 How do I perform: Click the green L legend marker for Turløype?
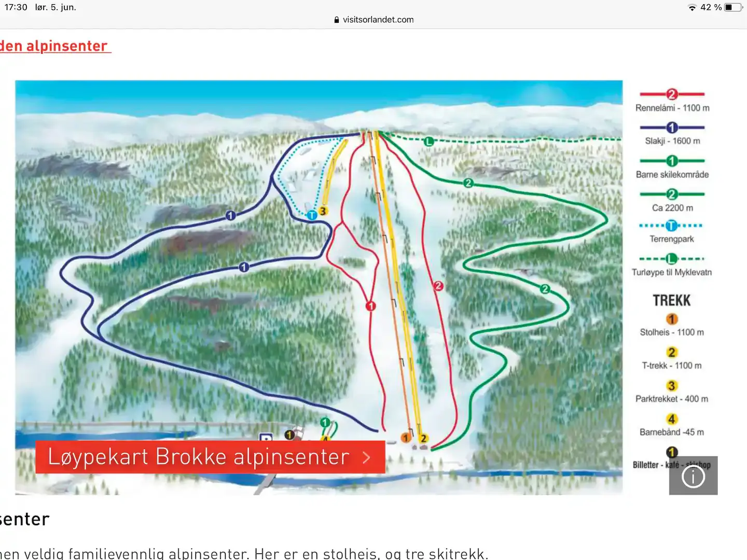pos(672,258)
